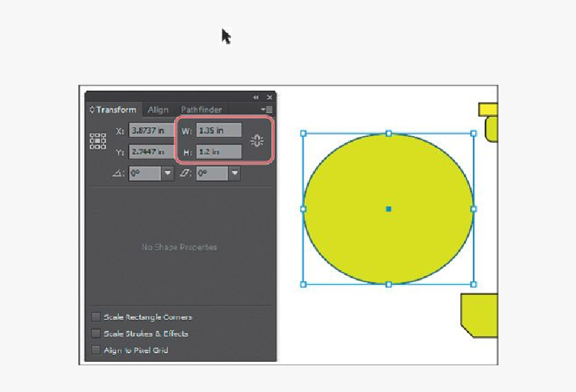Screen dimensions: 576x392
Task: Select the Transform tab
Action: tap(115, 110)
